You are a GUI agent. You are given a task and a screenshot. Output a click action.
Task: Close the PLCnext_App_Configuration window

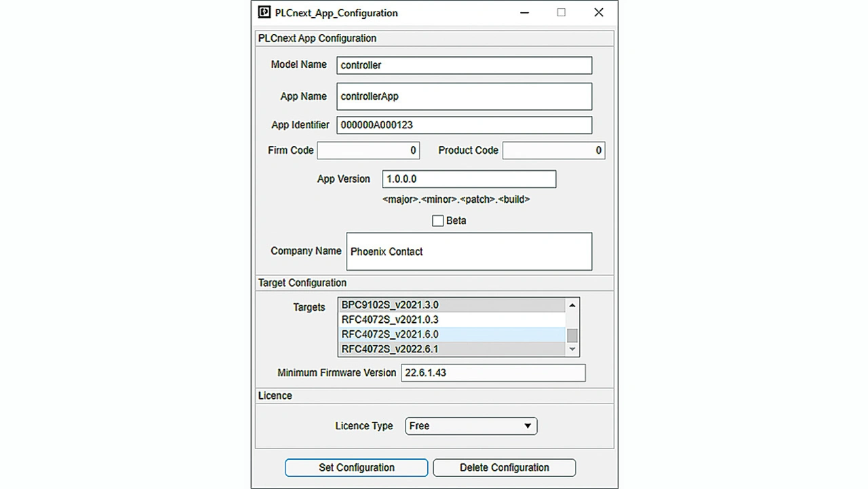(598, 12)
